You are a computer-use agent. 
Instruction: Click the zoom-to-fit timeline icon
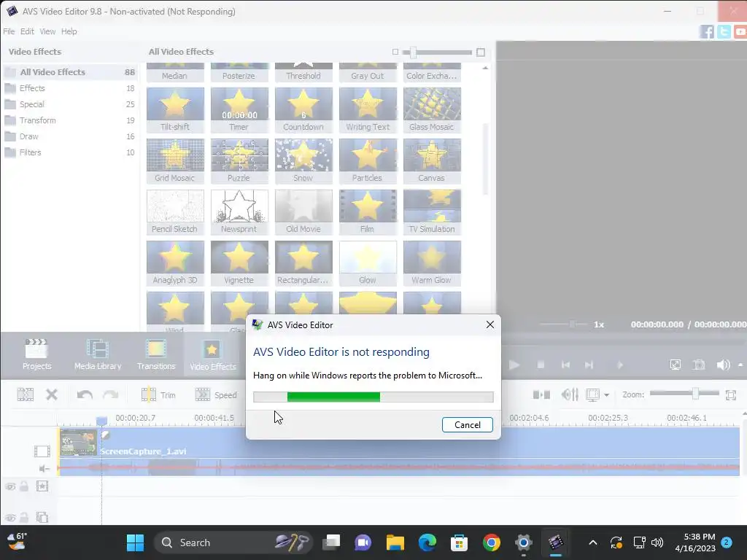coord(731,394)
